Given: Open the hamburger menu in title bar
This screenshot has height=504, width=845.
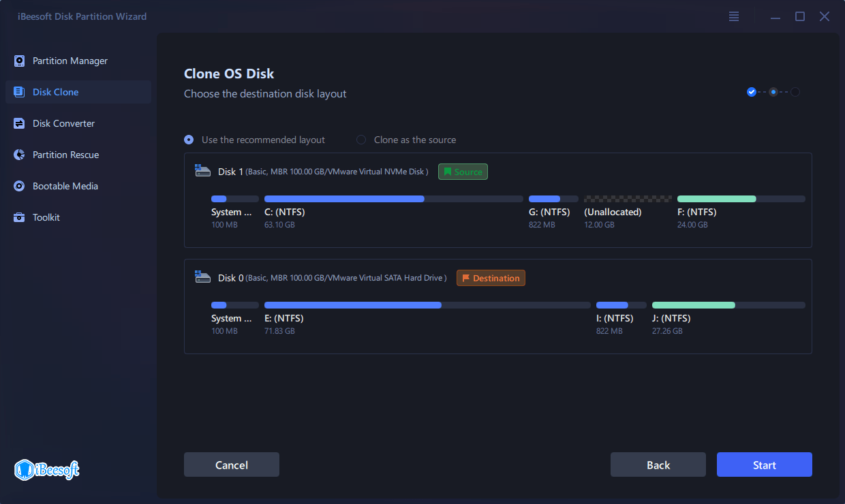Looking at the screenshot, I should 734,16.
